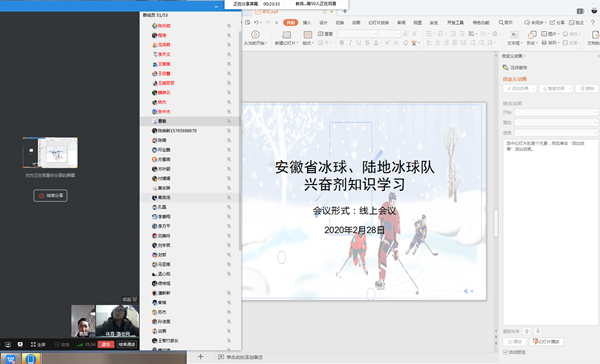Click the end sharing button
This screenshot has width=600, height=364.
click(x=51, y=196)
